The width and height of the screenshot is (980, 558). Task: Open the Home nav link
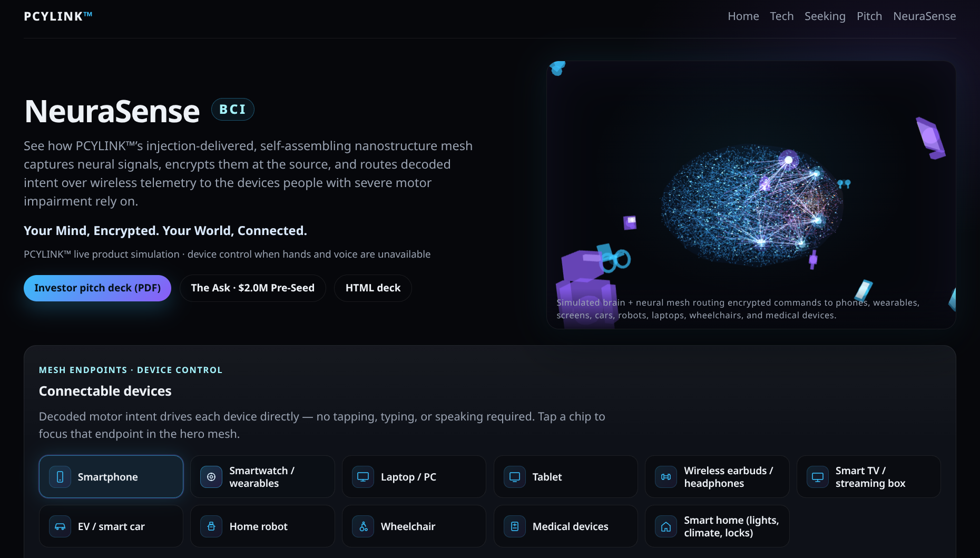pos(743,16)
